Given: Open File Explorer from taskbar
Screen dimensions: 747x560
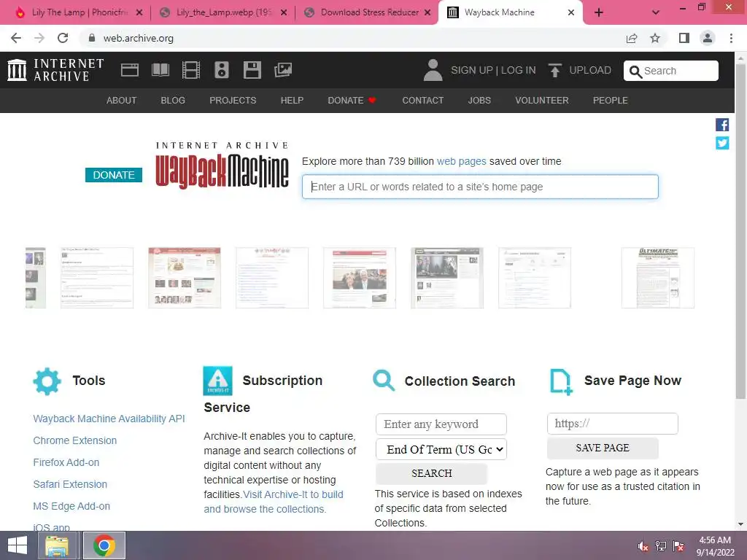Looking at the screenshot, I should click(57, 545).
